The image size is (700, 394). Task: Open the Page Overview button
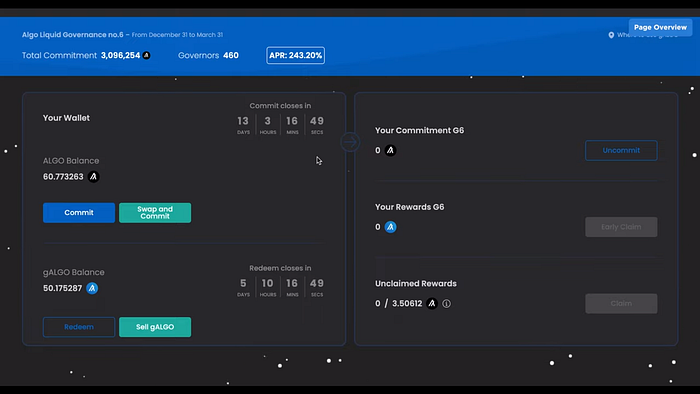[660, 27]
